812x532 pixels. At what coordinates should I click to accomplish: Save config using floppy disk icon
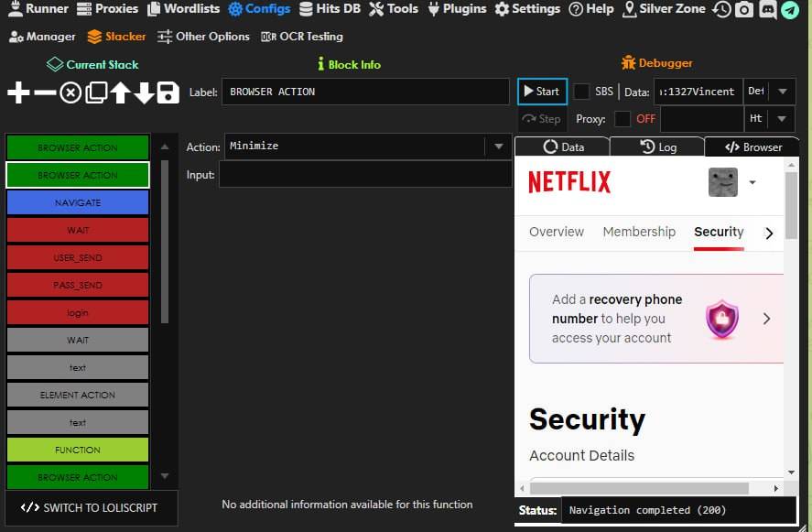pos(168,92)
